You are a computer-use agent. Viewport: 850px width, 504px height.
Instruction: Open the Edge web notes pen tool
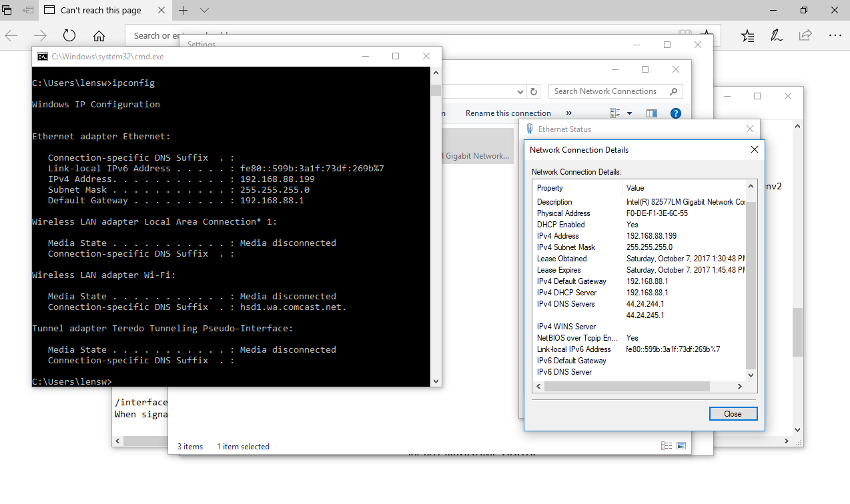click(x=777, y=36)
